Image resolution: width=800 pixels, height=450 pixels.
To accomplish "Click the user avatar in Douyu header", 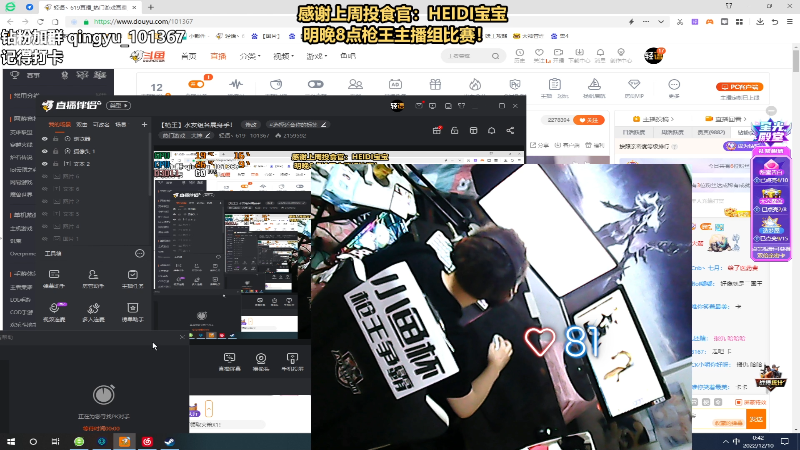I will [654, 56].
